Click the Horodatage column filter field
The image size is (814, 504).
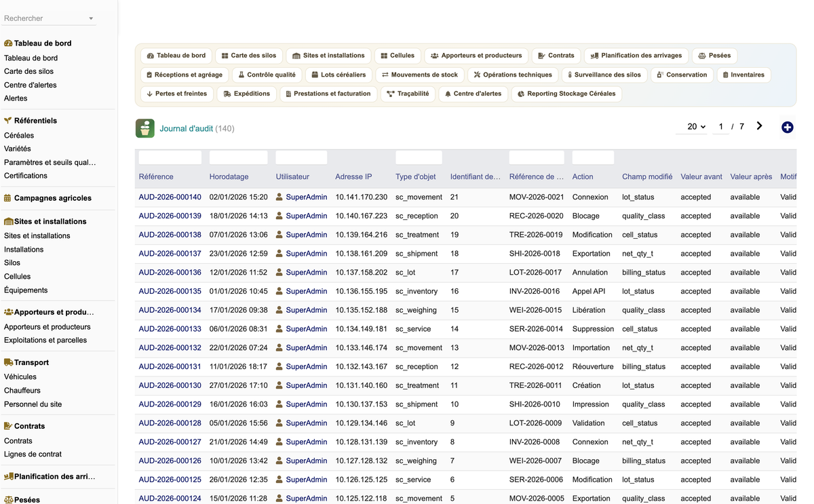point(239,157)
